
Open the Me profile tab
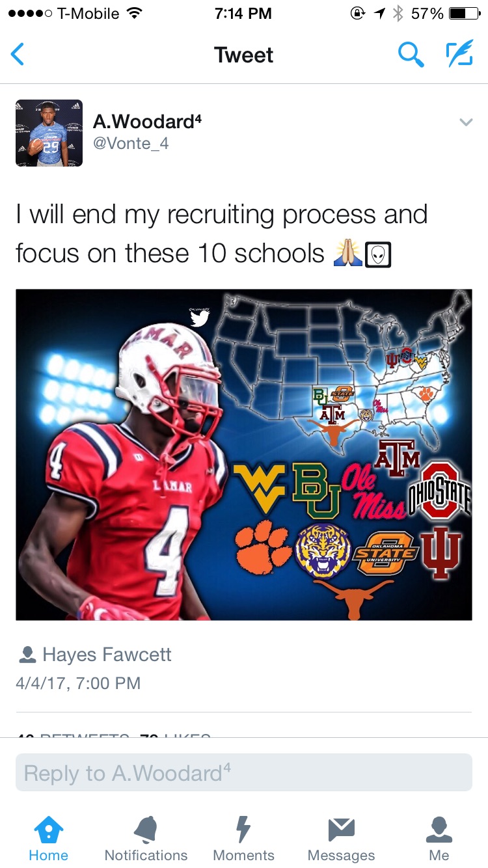[439, 839]
